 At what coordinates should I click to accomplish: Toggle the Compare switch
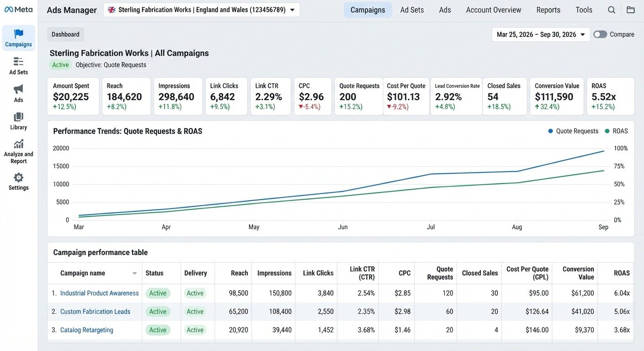coord(600,34)
